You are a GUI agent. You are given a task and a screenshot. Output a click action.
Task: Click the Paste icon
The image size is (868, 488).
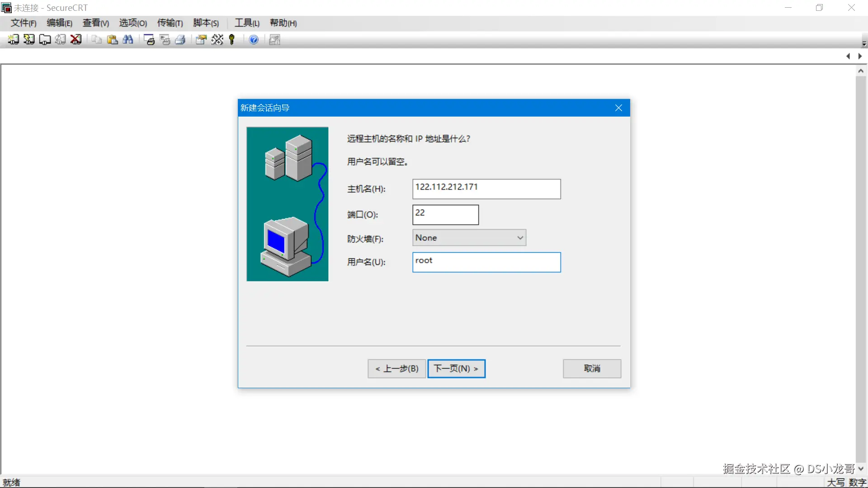pyautogui.click(x=112, y=40)
